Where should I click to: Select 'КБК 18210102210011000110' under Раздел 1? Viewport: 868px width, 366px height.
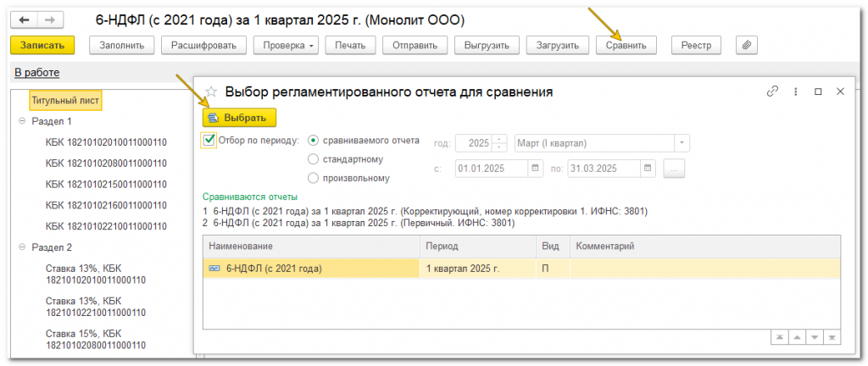click(106, 226)
